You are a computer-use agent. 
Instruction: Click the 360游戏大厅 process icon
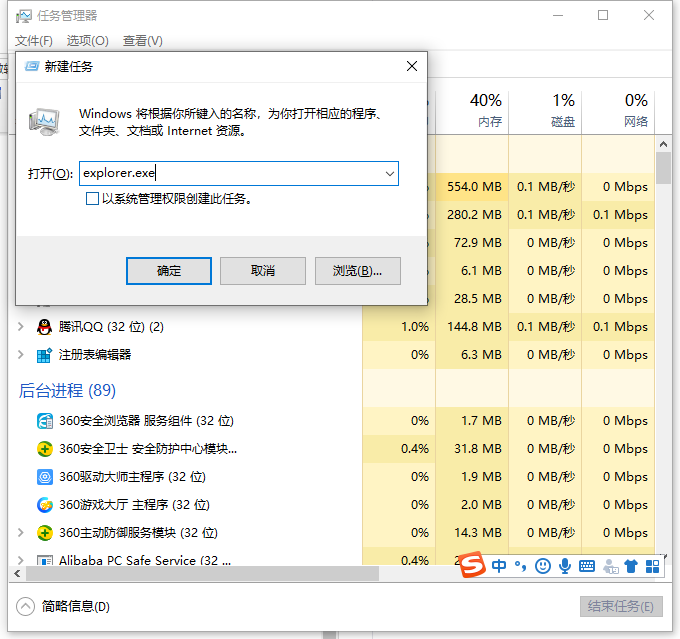pyautogui.click(x=44, y=505)
